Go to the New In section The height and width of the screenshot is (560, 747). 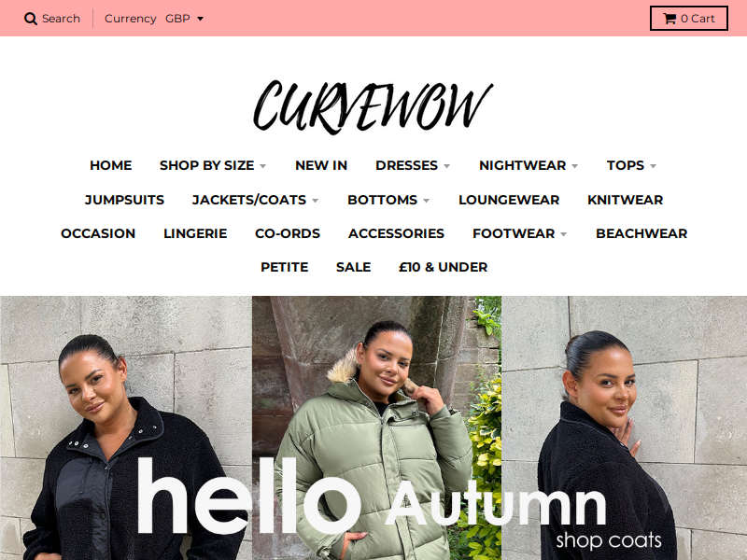coord(321,165)
